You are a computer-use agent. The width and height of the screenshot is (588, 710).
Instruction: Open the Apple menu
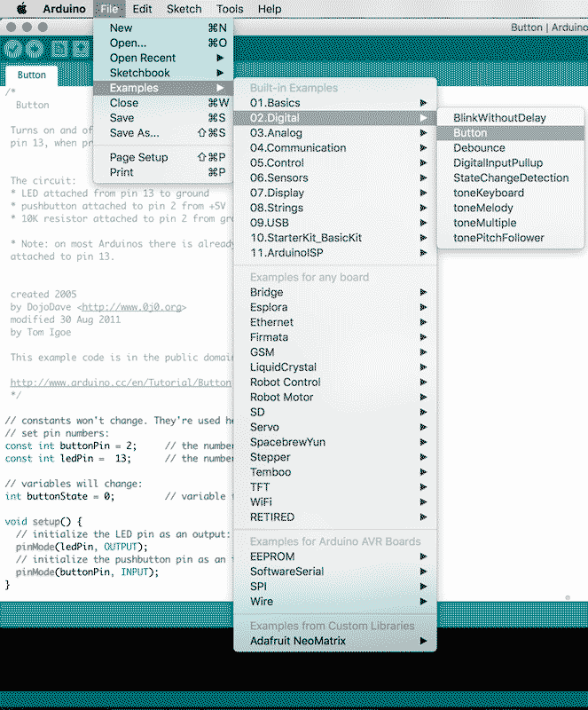[x=21, y=9]
